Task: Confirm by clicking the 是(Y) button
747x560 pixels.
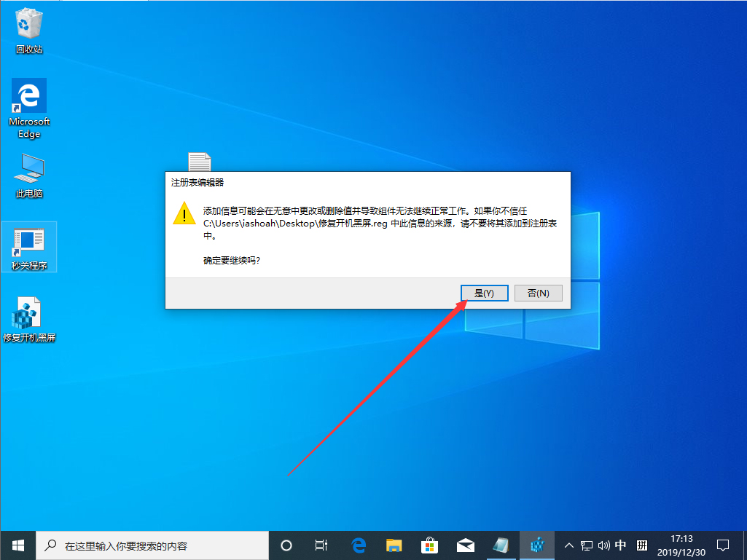Action: pyautogui.click(x=484, y=292)
